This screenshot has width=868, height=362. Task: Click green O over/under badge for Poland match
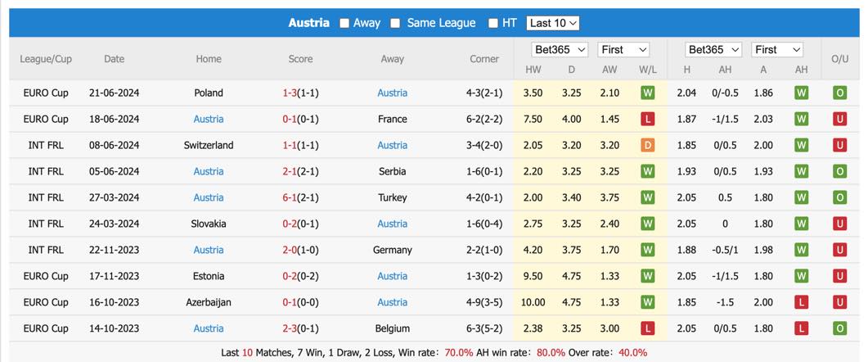[x=839, y=93]
